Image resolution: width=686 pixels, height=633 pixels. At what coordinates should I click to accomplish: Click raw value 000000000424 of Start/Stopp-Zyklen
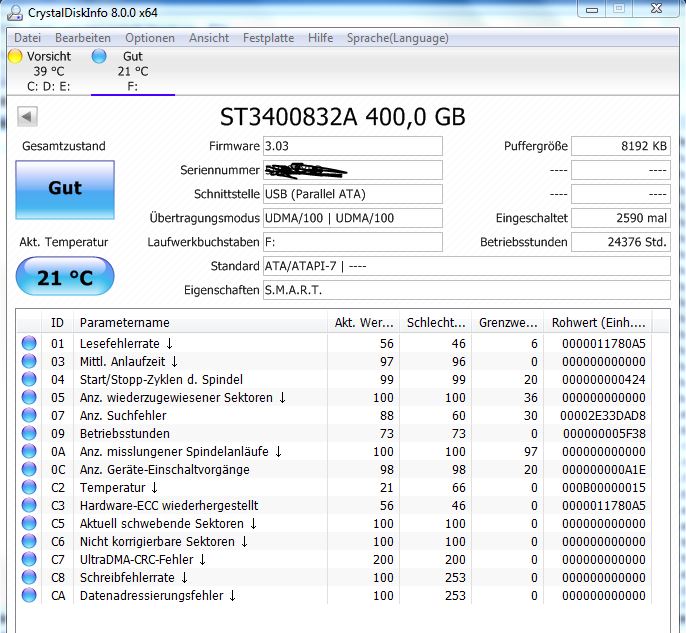pyautogui.click(x=604, y=379)
